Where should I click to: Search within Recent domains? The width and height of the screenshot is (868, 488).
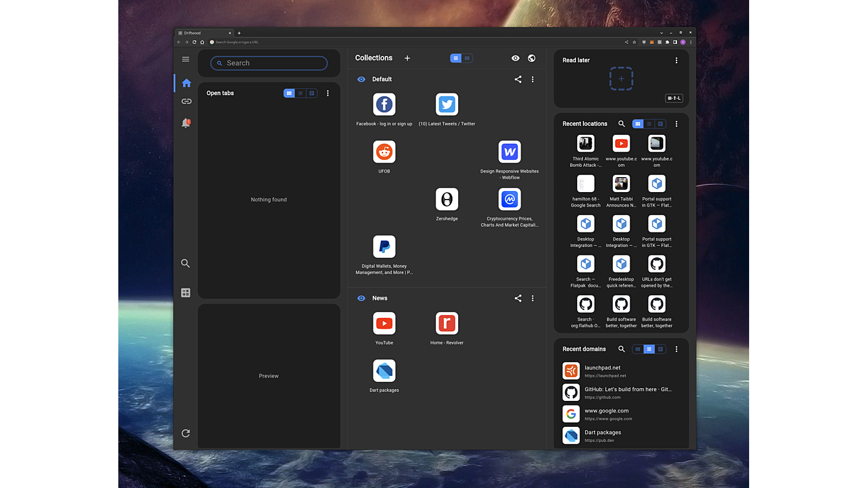pos(622,349)
